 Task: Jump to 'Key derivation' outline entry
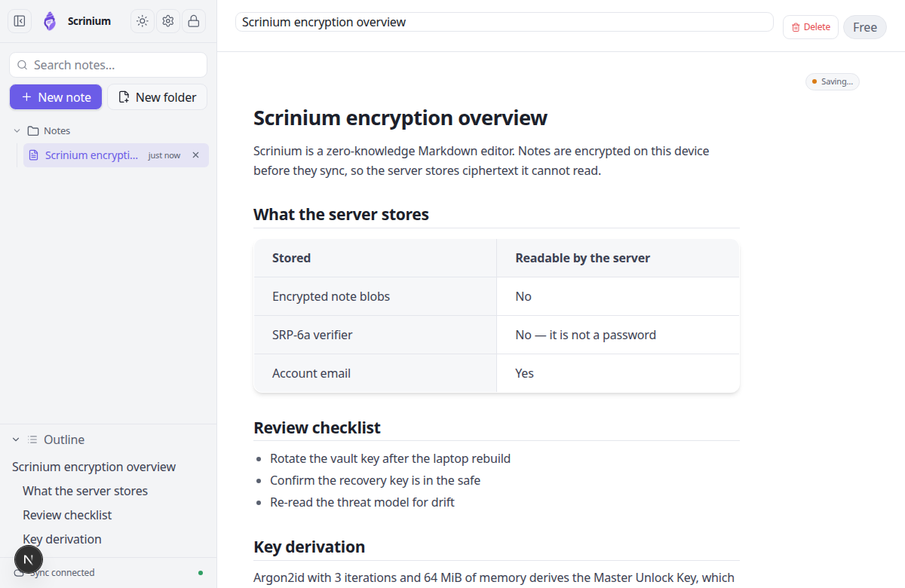[62, 539]
